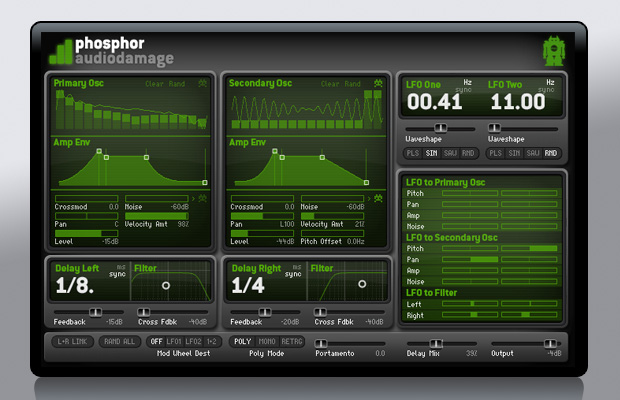Screen dimensions: 620x400
Task: Select PLS waveshape for LFO One
Action: click(413, 153)
